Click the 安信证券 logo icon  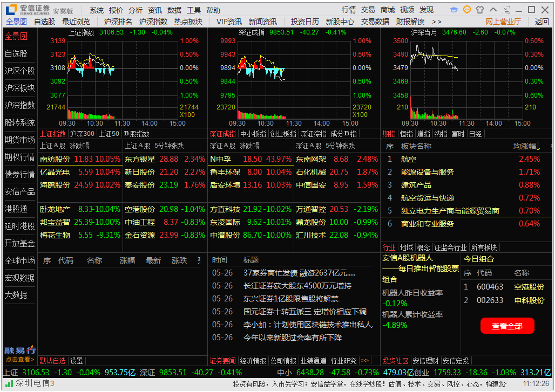coord(11,10)
